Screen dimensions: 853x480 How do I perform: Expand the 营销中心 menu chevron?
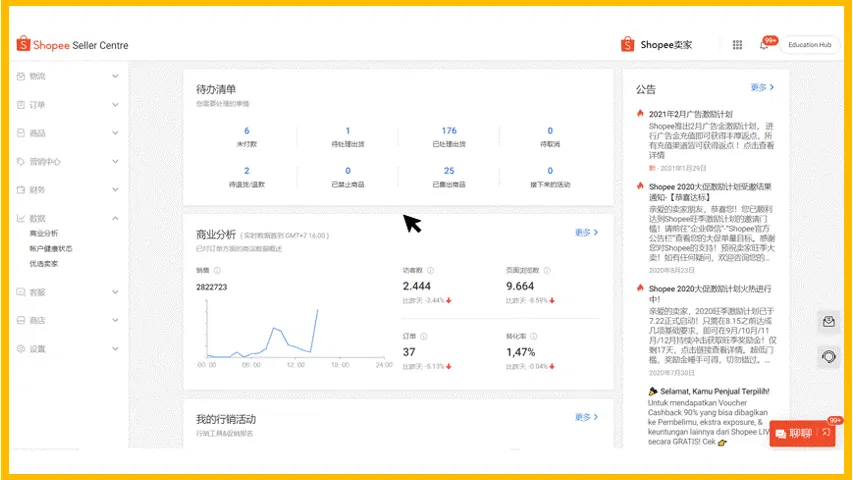(115, 162)
